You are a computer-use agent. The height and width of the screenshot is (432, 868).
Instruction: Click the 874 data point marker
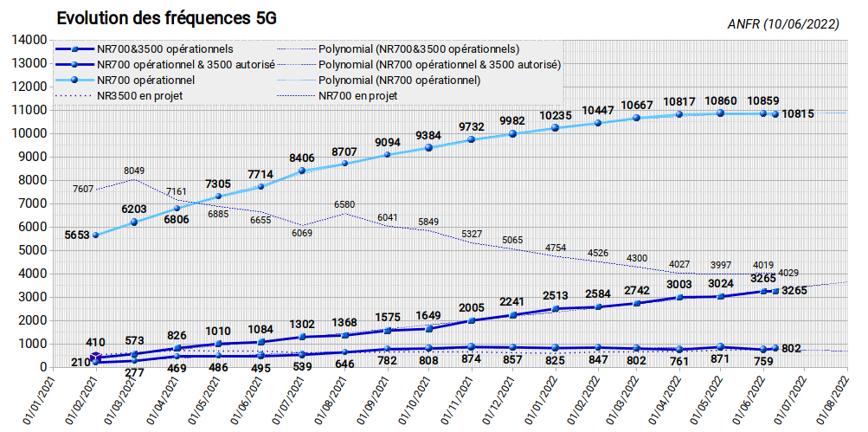point(471,346)
